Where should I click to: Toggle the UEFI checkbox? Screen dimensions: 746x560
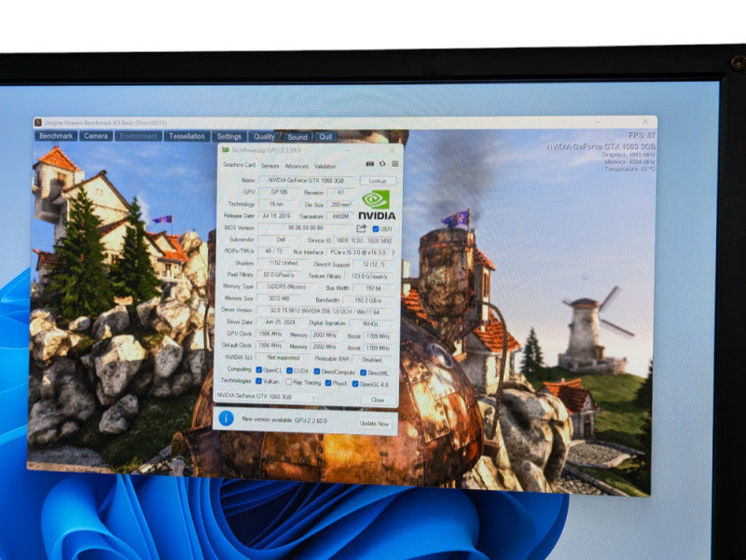(x=376, y=229)
